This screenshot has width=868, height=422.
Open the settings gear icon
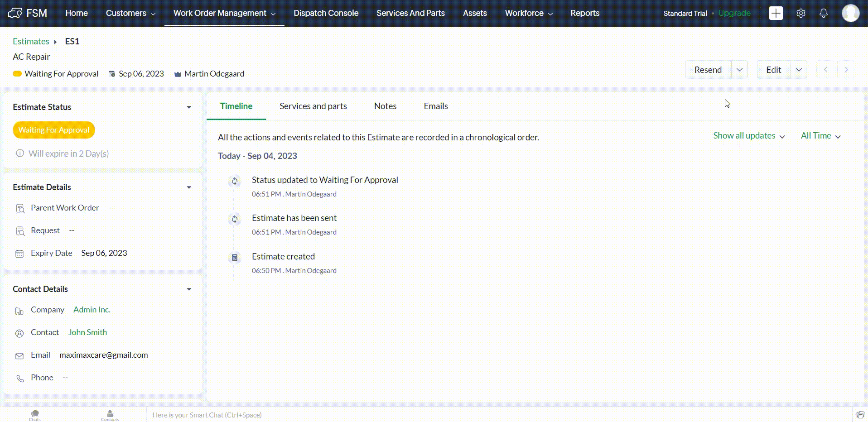pyautogui.click(x=800, y=13)
